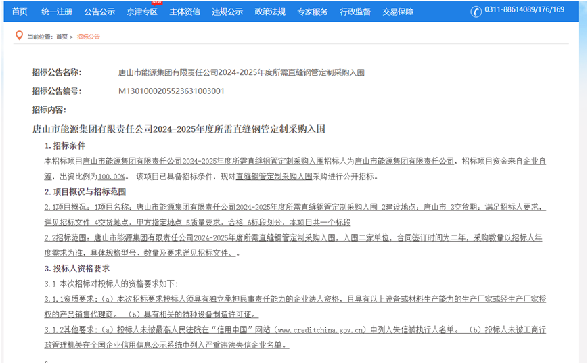This screenshot has width=588, height=364.
Task: Select the 政策法规 menu item
Action: [x=270, y=12]
